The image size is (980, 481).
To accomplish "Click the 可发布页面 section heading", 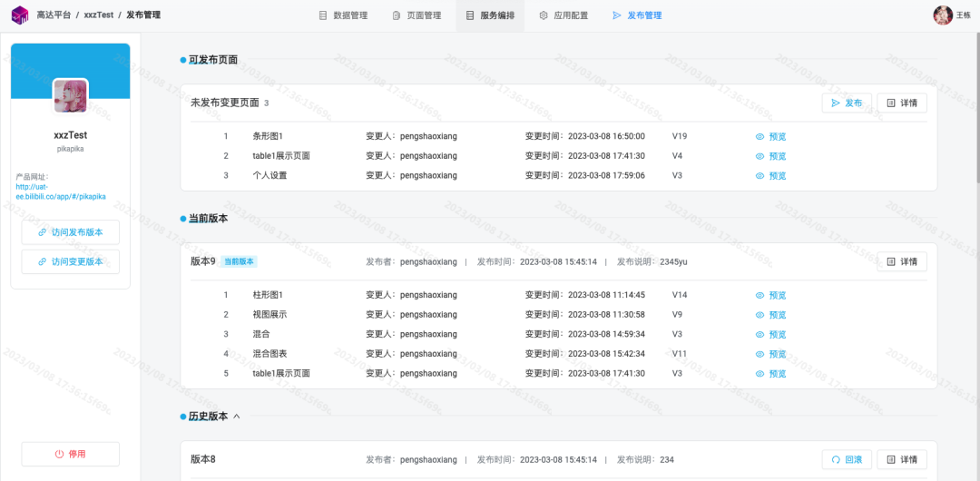I will click(x=212, y=59).
